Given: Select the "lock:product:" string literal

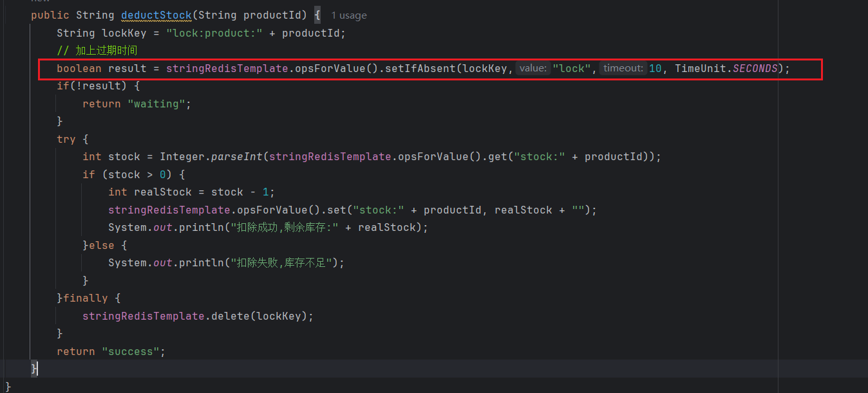Looking at the screenshot, I should coord(214,33).
